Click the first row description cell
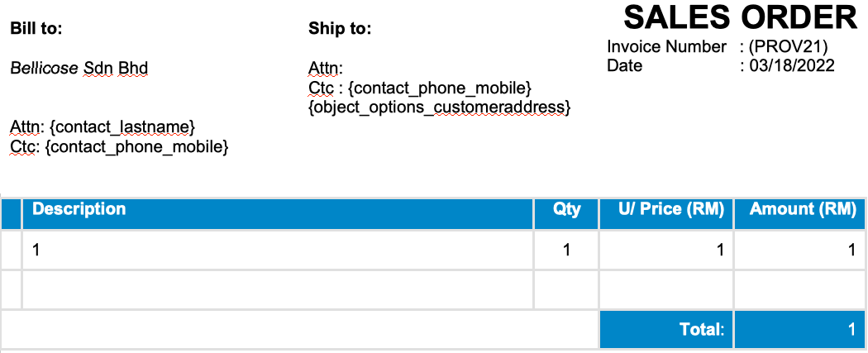Viewport: 868px width, 353px height. [278, 250]
